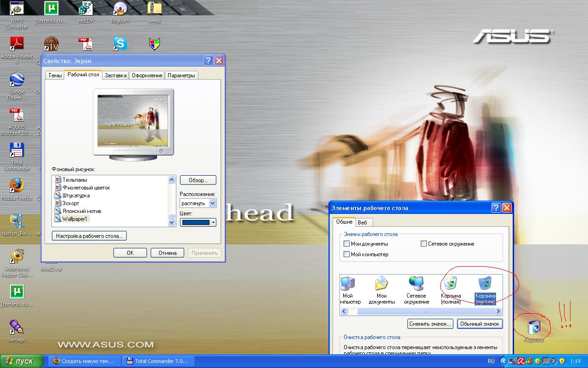Open the ImgBurn desktop shortcut
The image size is (588, 368).
[120, 9]
